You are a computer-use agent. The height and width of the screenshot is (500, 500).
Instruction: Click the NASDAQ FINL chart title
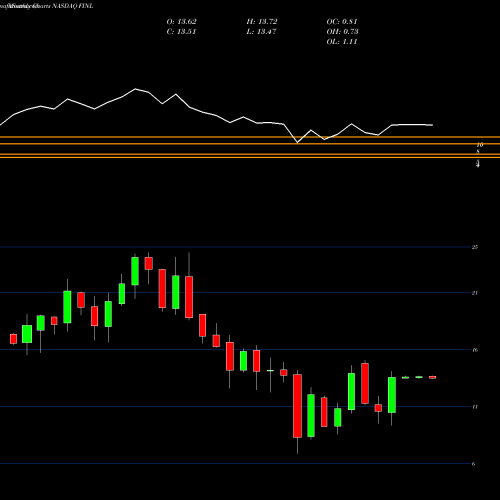point(73,6)
